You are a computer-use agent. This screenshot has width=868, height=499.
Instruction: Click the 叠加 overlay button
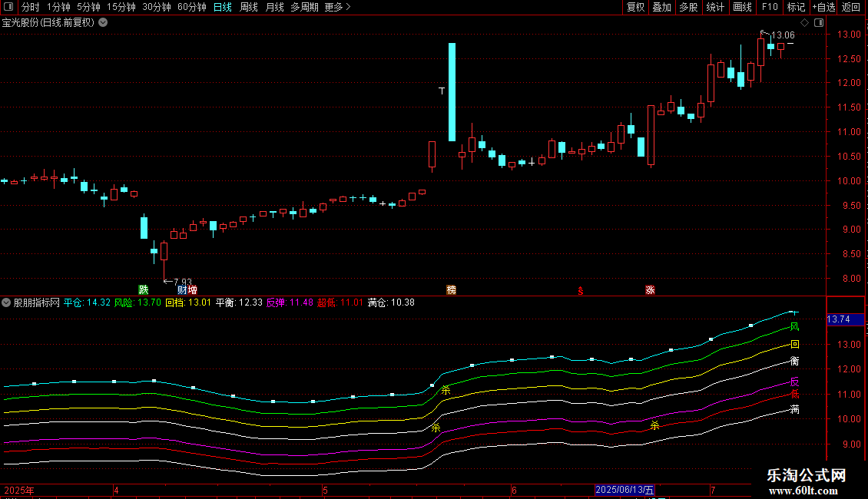(661, 7)
